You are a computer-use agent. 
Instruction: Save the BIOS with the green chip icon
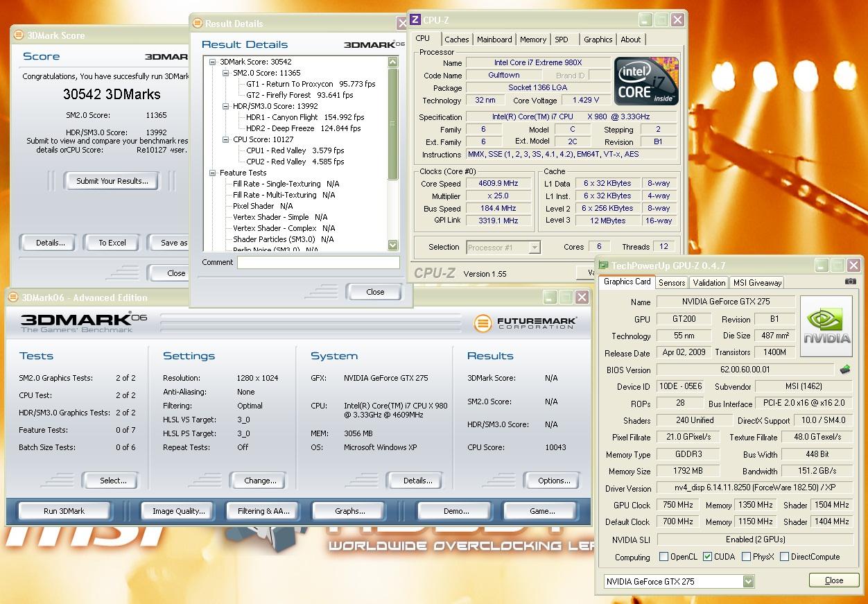(845, 370)
